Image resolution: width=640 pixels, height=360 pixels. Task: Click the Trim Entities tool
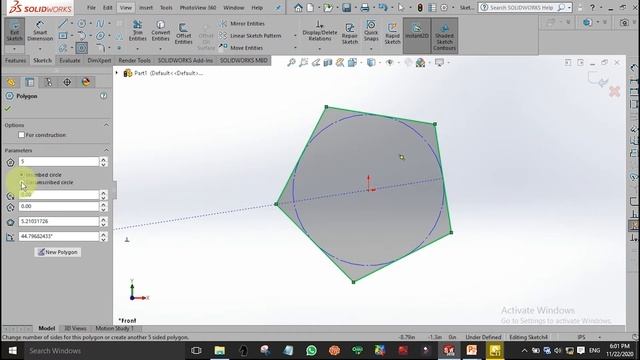click(x=138, y=31)
